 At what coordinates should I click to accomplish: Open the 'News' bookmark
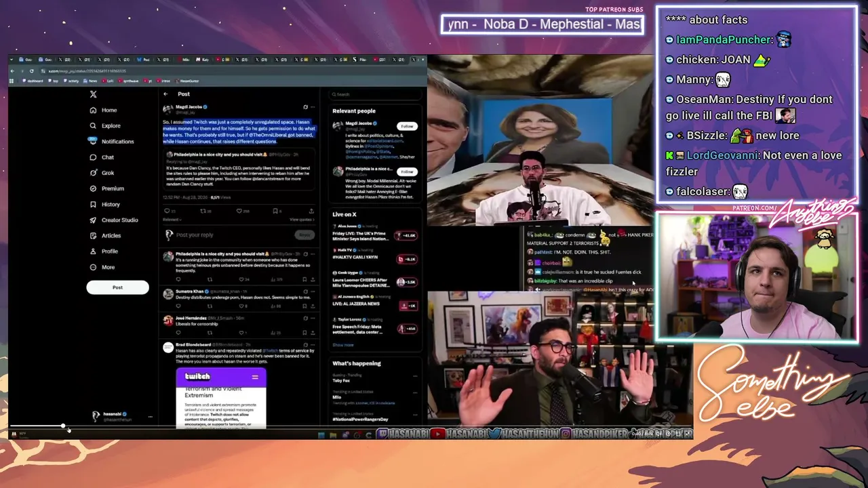[x=92, y=81]
